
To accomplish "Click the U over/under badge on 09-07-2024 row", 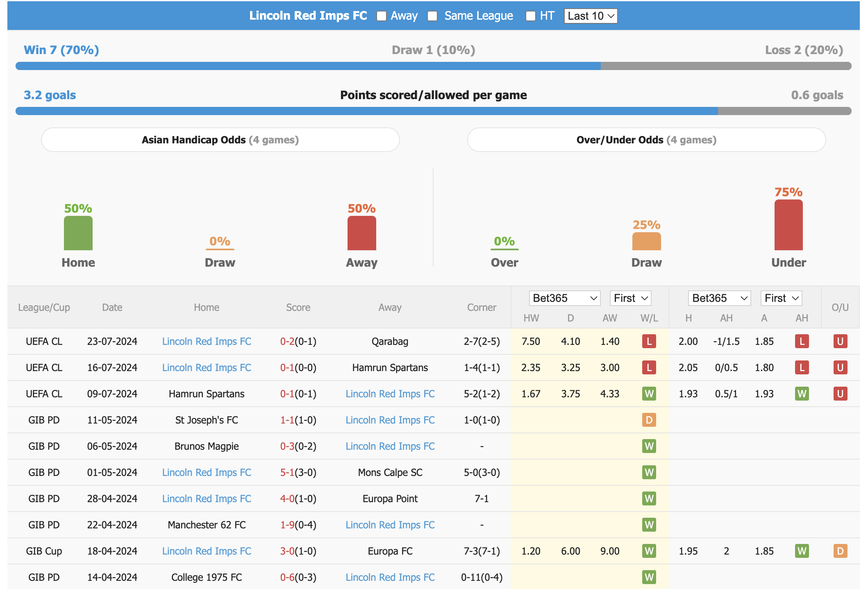I will tap(840, 394).
